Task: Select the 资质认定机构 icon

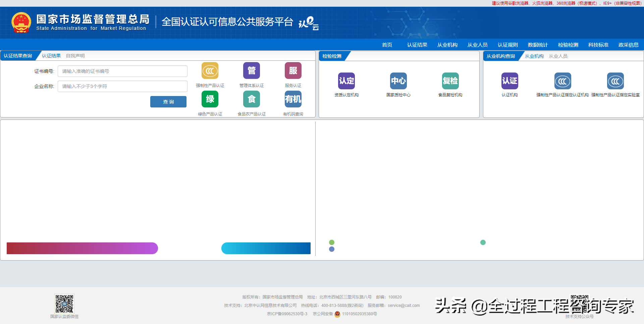Action: click(x=346, y=81)
